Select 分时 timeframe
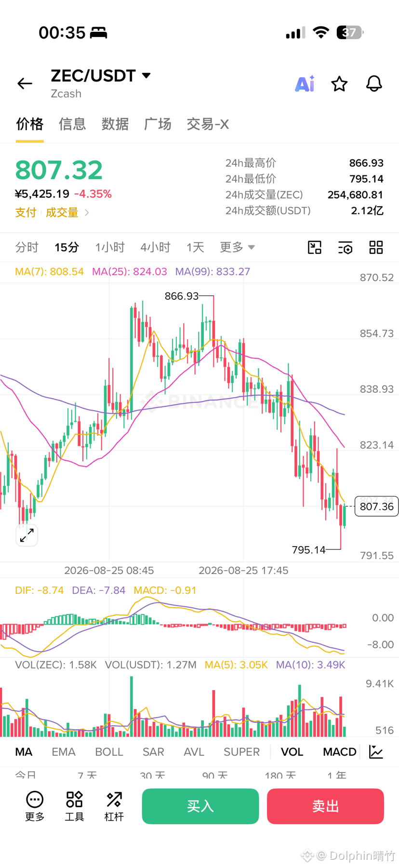The height and width of the screenshot is (868, 399). 27,247
